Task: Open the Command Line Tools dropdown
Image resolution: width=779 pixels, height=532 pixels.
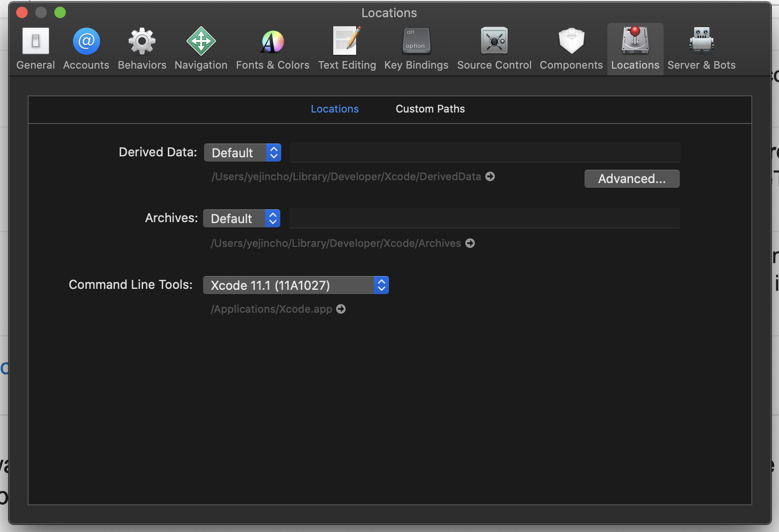Action: coord(296,285)
